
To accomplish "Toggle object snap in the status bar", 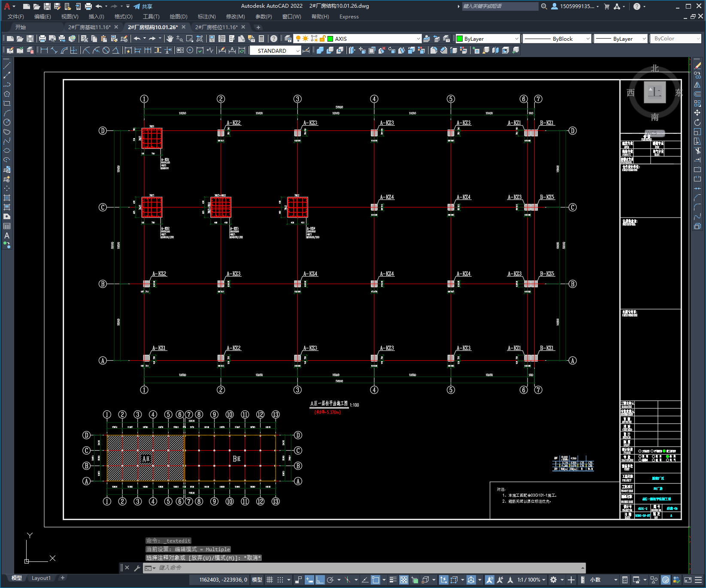I will pos(376,580).
